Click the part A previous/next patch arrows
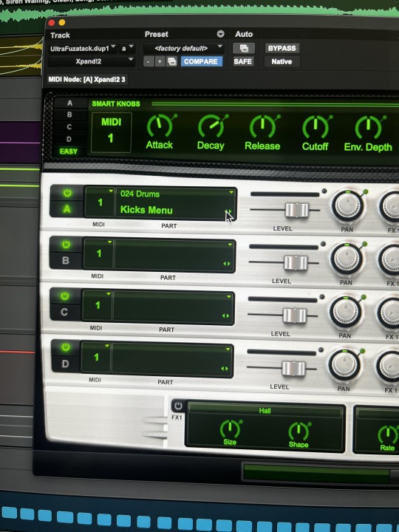 [228, 212]
